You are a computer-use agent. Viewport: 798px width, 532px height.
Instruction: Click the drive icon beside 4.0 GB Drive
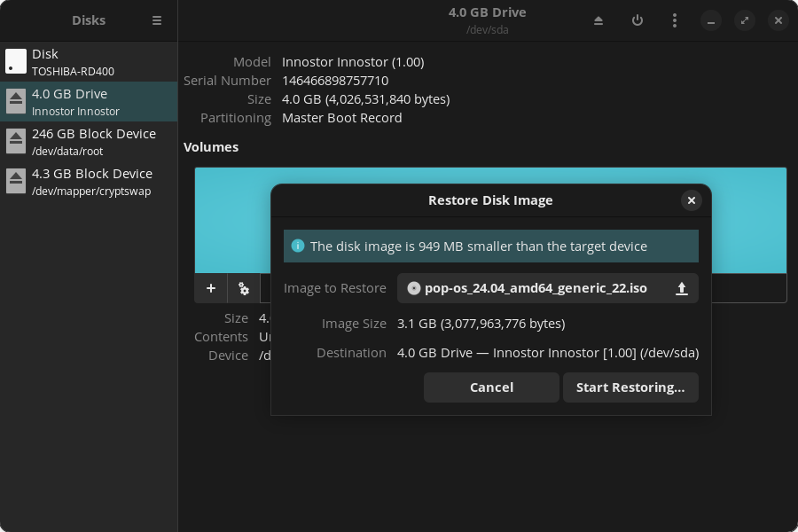(x=14, y=101)
